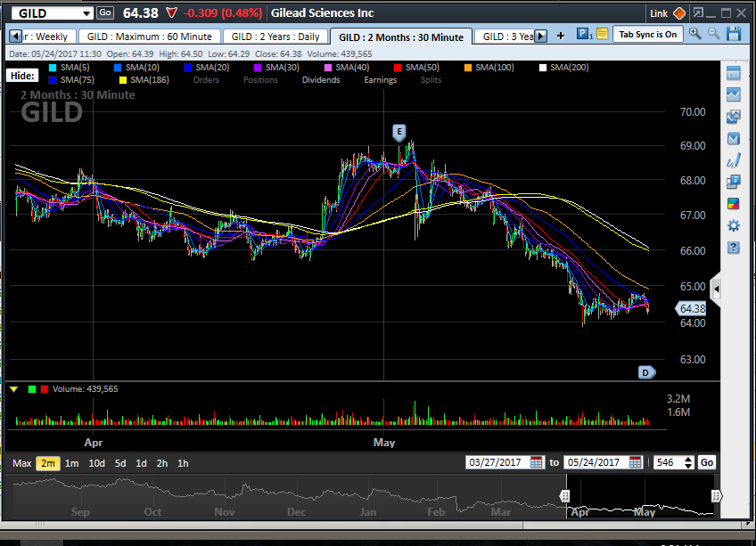Toggle SMA(30) indicator visibility
The image size is (756, 546).
[x=276, y=68]
